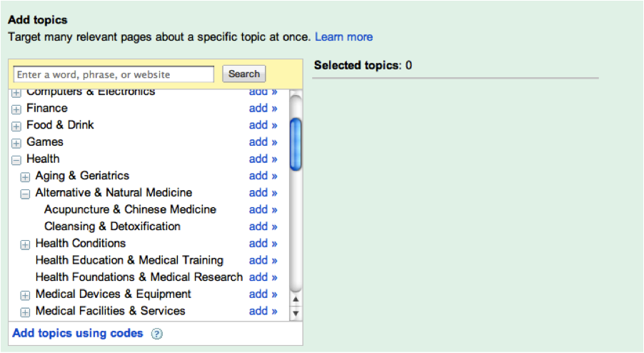Collapse Alternative & Natural Medicine subtopic

[x=25, y=194]
